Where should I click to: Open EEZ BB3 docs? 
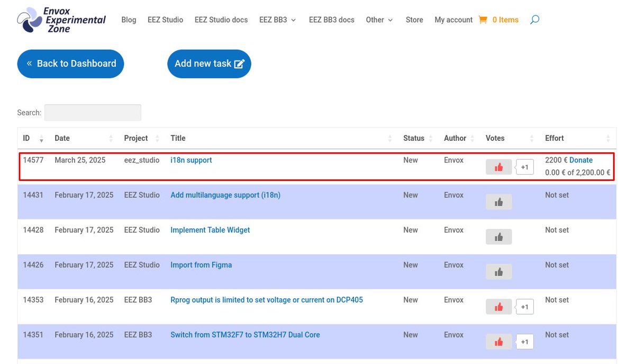pyautogui.click(x=332, y=20)
